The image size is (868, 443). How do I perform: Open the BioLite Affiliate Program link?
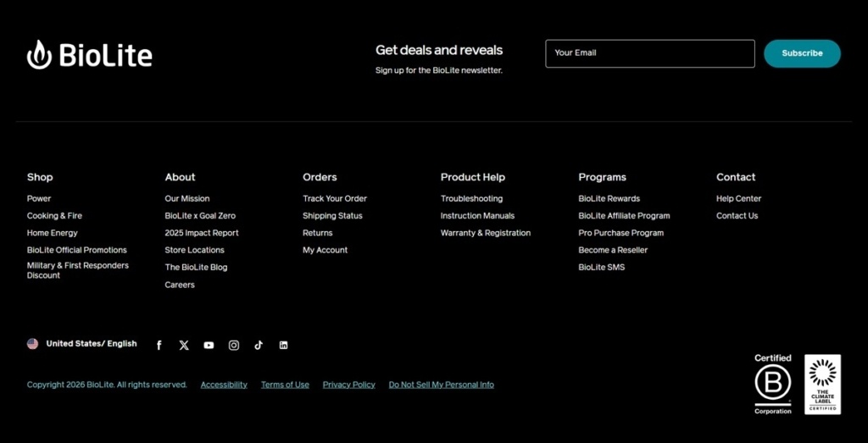pyautogui.click(x=624, y=216)
